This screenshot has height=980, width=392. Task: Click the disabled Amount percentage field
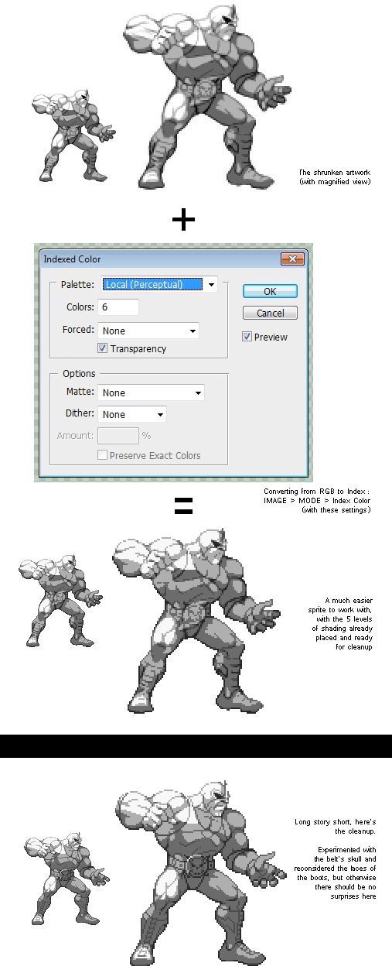(118, 436)
